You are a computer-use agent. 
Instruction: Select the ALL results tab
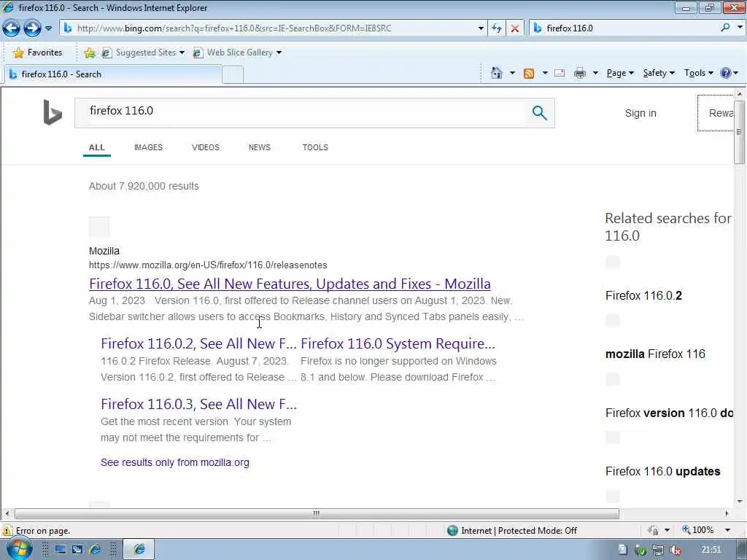(97, 147)
